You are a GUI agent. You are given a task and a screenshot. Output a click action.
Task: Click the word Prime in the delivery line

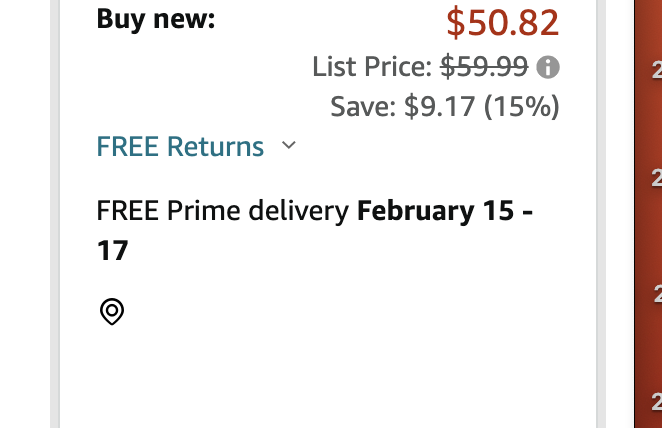pos(203,210)
